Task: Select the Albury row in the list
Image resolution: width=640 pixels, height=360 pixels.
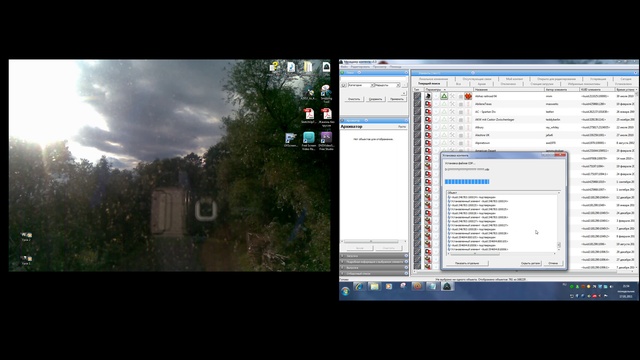Action: (524, 127)
